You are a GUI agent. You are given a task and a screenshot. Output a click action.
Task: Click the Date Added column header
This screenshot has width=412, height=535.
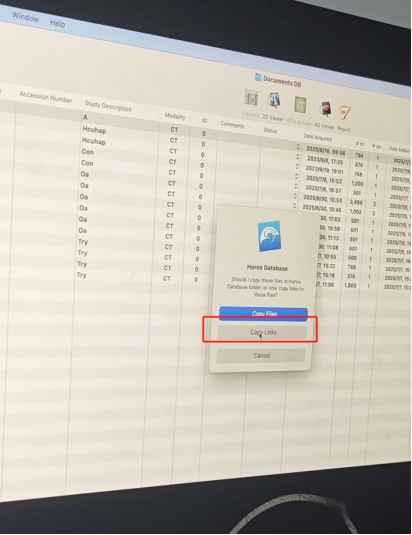399,149
